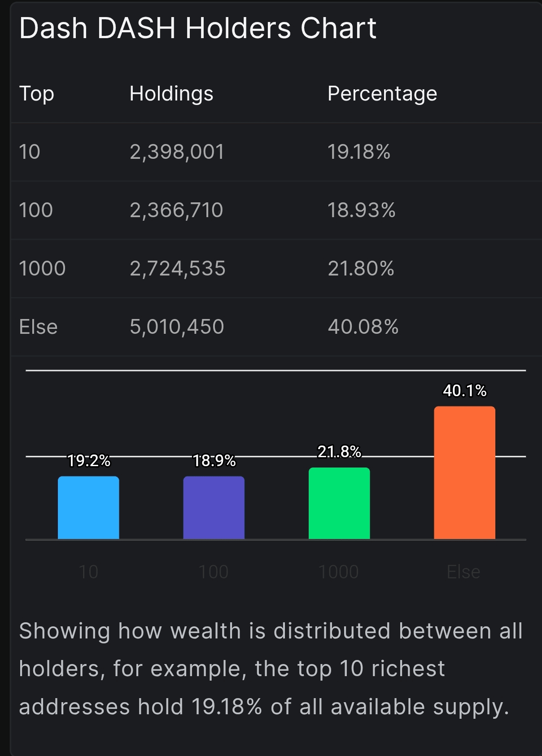This screenshot has width=542, height=756.
Task: Click the 21.80% table cell
Action: [361, 269]
